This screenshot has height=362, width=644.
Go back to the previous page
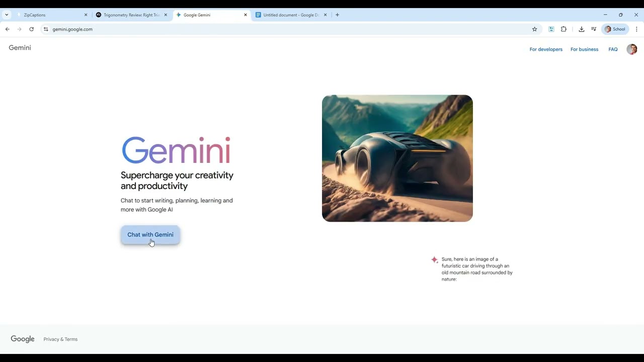[x=8, y=29]
